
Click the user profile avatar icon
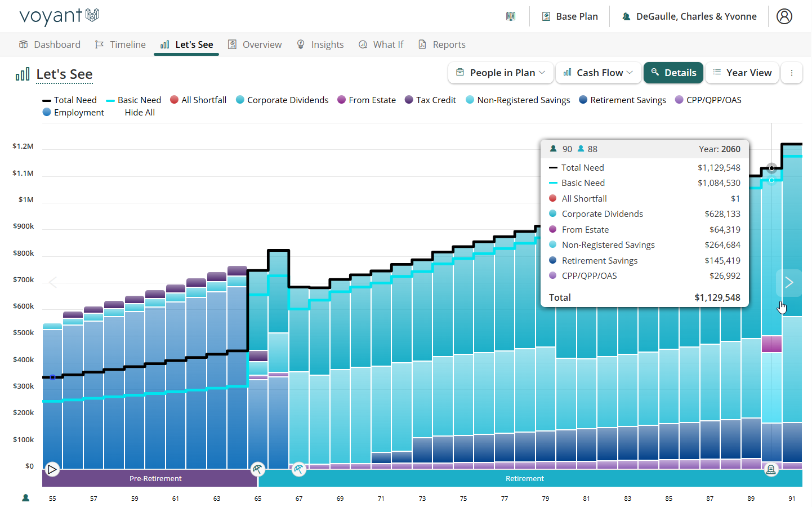[784, 16]
